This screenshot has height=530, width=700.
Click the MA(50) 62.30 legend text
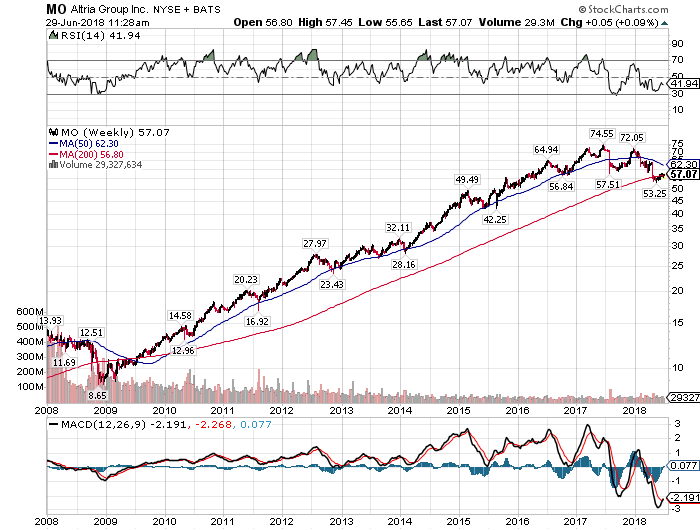89,144
